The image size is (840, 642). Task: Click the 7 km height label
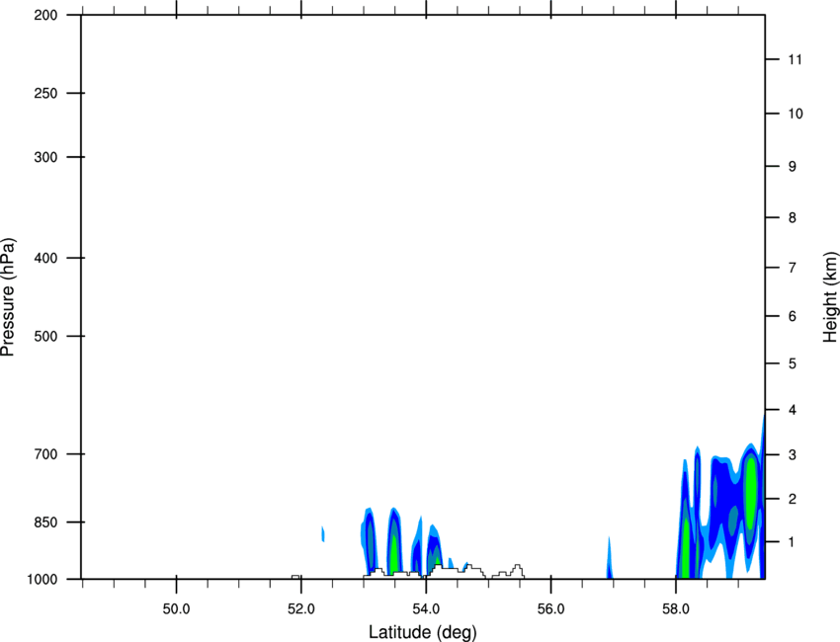(x=793, y=268)
